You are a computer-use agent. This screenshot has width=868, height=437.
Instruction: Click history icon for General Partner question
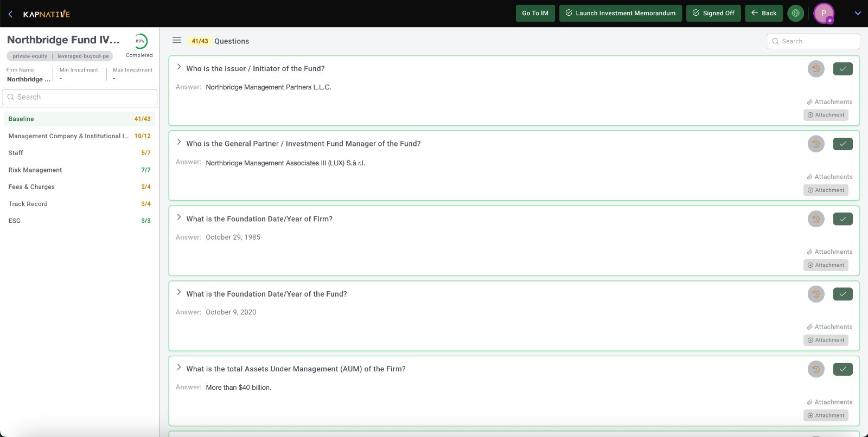click(816, 144)
